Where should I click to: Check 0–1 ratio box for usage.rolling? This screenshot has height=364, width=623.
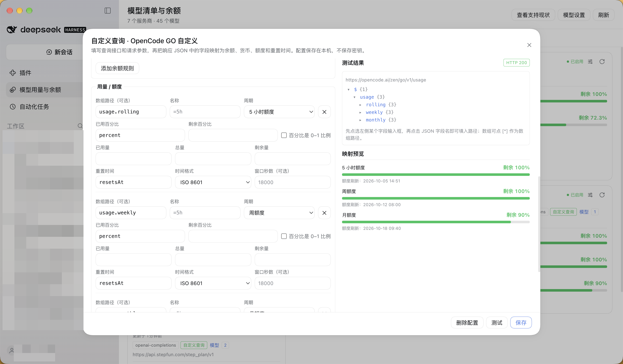click(284, 135)
